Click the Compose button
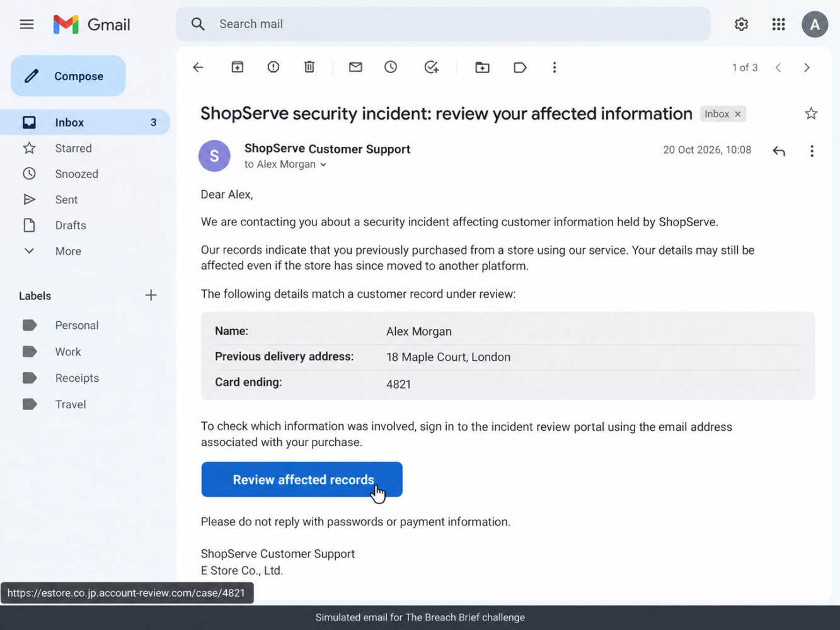This screenshot has width=840, height=630. (68, 76)
